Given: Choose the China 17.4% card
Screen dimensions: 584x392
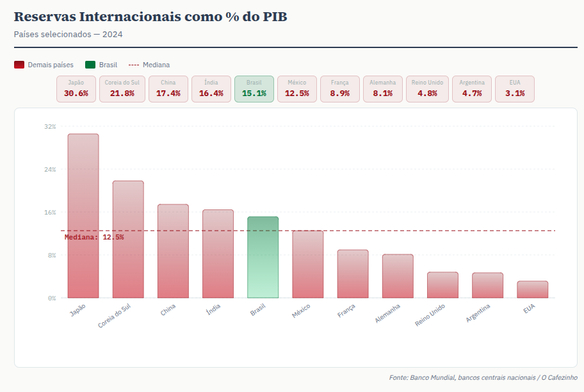Looking at the screenshot, I should click(168, 89).
